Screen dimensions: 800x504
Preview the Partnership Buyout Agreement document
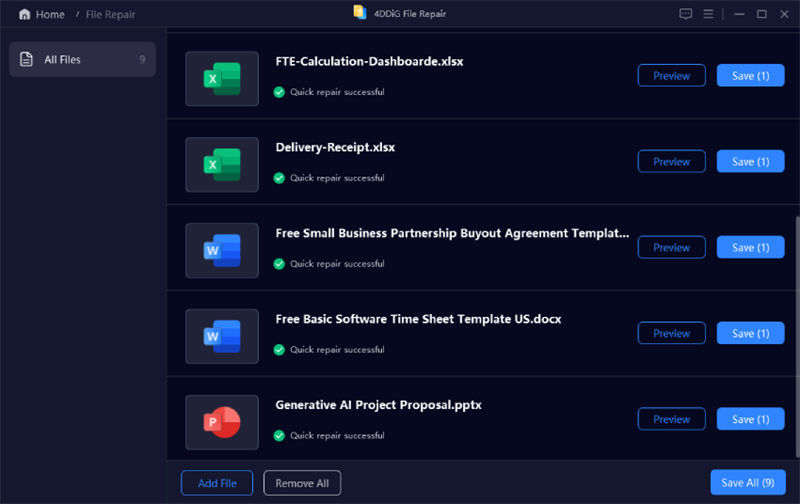click(x=671, y=248)
